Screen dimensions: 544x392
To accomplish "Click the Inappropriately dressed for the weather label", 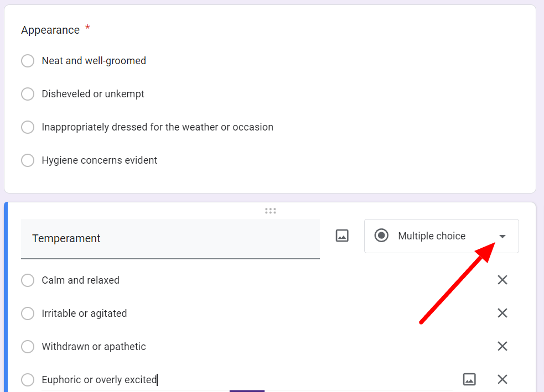I will 158,127.
